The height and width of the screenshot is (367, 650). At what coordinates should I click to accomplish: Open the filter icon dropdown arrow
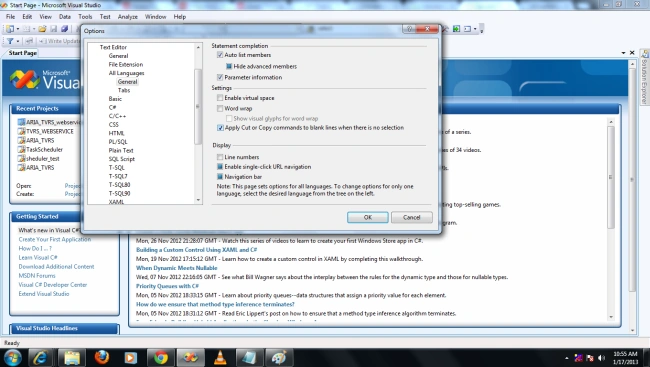pos(17,41)
